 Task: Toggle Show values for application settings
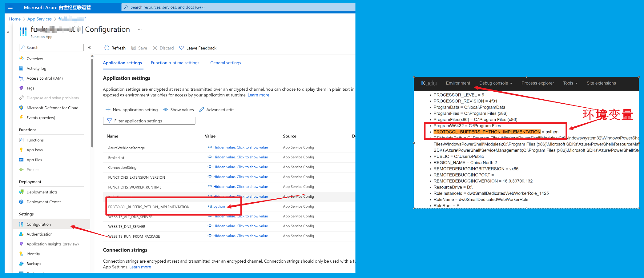coord(179,110)
